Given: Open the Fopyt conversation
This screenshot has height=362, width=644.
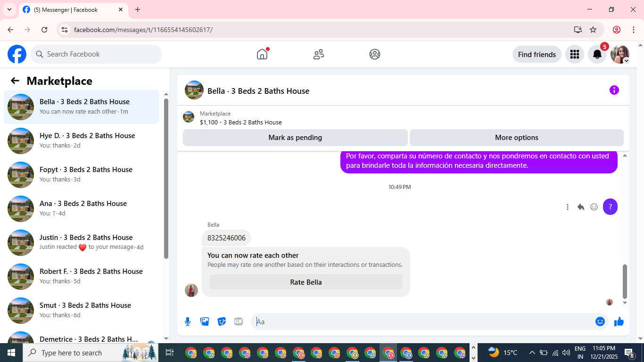Looking at the screenshot, I should point(82,175).
